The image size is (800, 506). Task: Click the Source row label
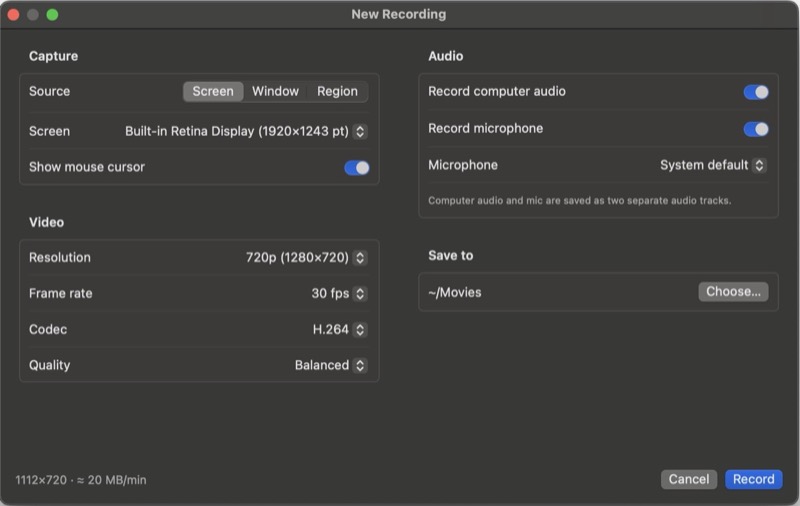point(49,91)
